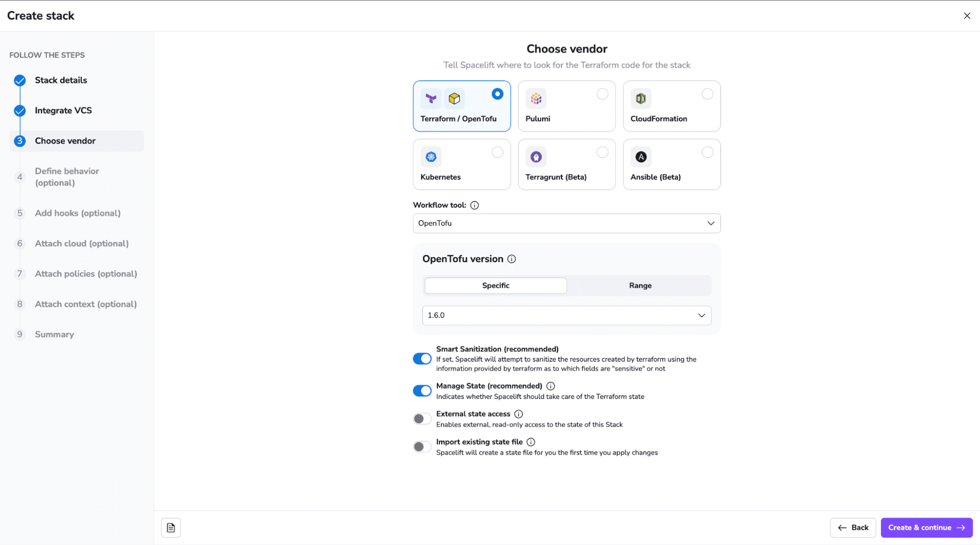Click the Integrate VCS checkmark icon
Image resolution: width=980 pixels, height=545 pixels.
pos(20,111)
